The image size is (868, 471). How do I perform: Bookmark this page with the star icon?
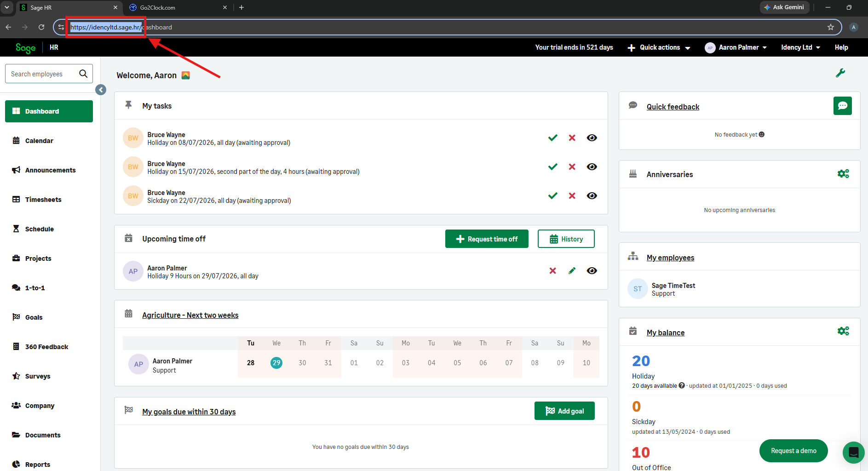click(x=831, y=27)
